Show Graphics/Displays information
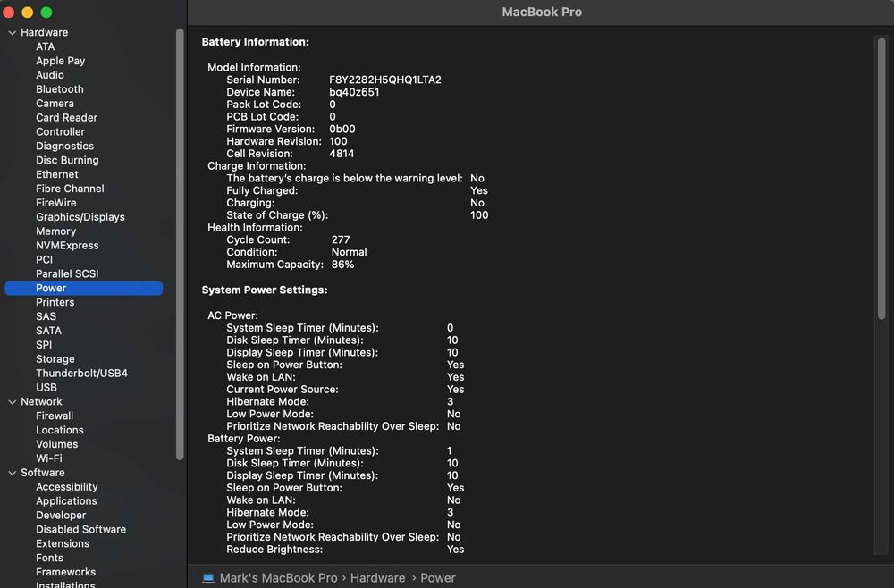Screen dimensions: 894x588 tap(80, 217)
